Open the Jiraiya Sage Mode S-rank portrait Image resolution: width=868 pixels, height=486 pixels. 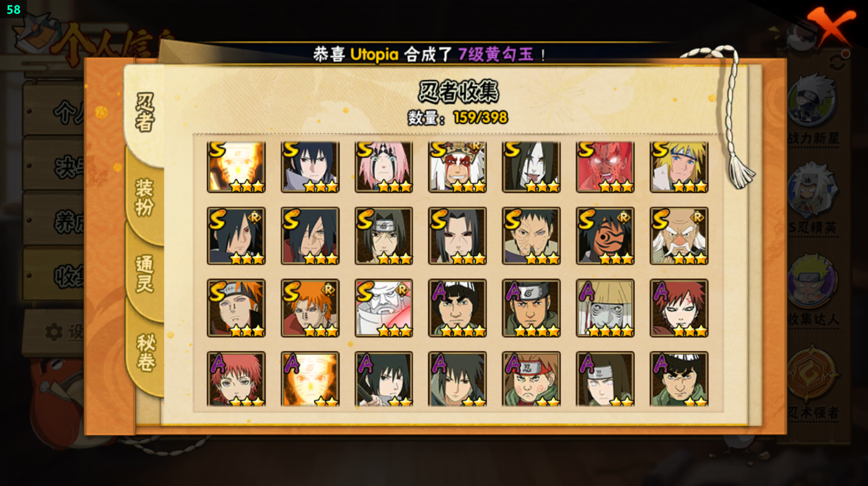457,166
